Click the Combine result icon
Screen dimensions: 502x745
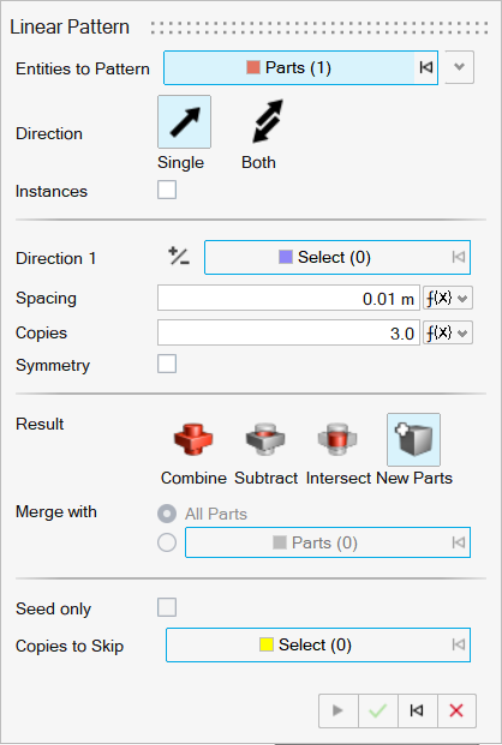click(193, 439)
